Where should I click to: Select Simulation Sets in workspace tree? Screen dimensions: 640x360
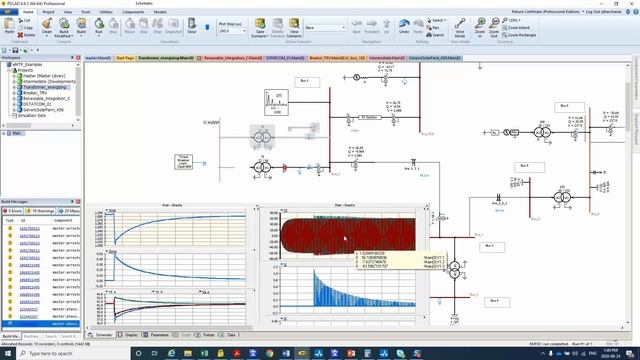click(x=31, y=116)
